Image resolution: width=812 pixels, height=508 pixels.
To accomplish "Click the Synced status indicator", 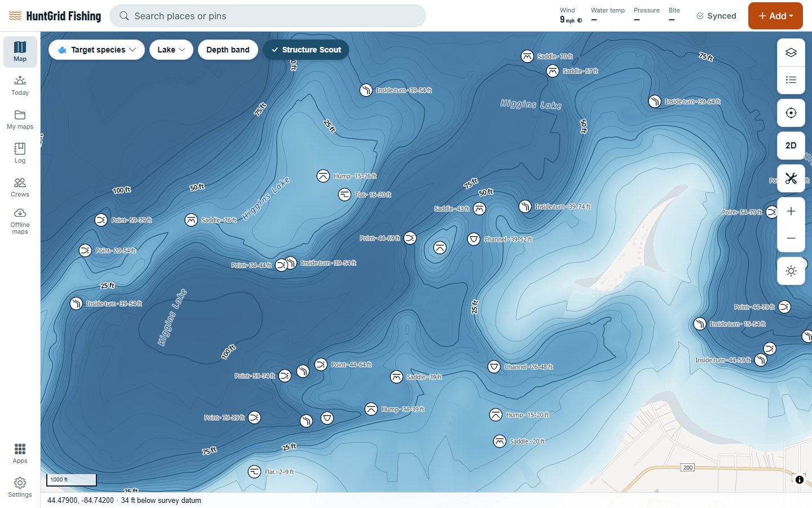I will coord(716,16).
